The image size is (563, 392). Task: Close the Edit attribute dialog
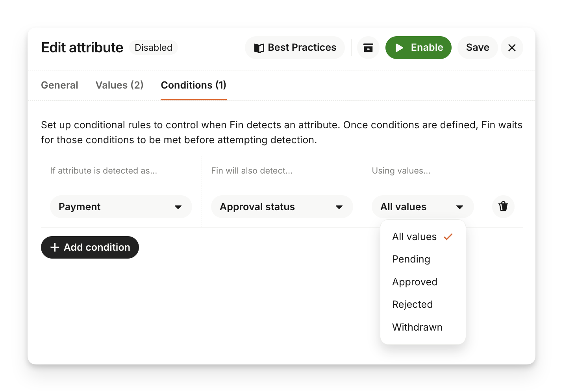coord(512,48)
